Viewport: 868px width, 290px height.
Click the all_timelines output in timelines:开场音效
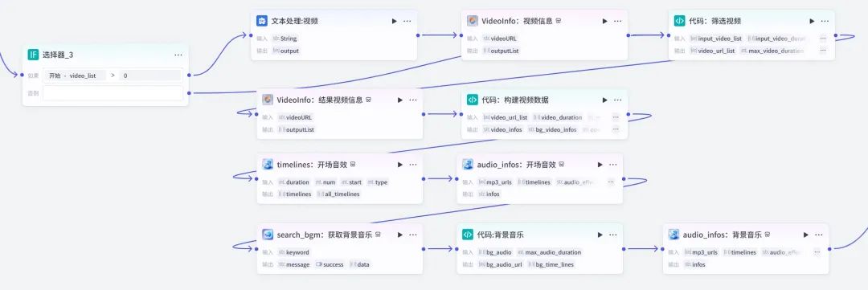(339, 194)
